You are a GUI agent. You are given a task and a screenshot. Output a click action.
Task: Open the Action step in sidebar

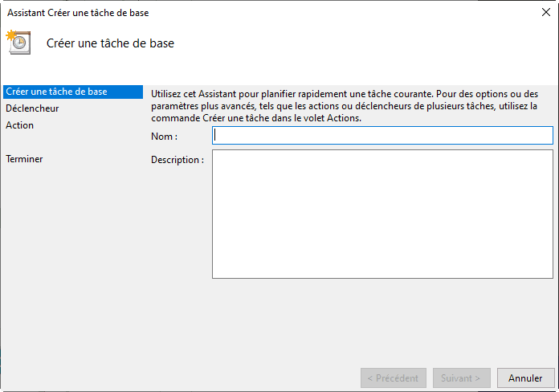(20, 125)
